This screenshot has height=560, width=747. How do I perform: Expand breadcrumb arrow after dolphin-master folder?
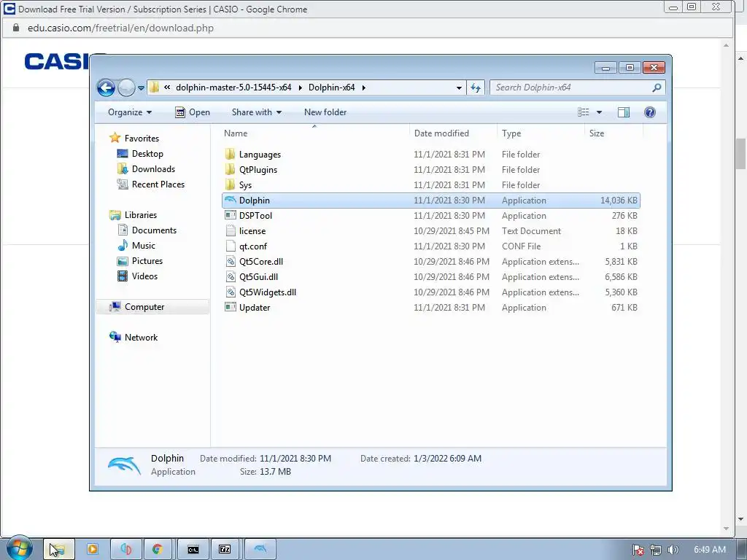300,87
